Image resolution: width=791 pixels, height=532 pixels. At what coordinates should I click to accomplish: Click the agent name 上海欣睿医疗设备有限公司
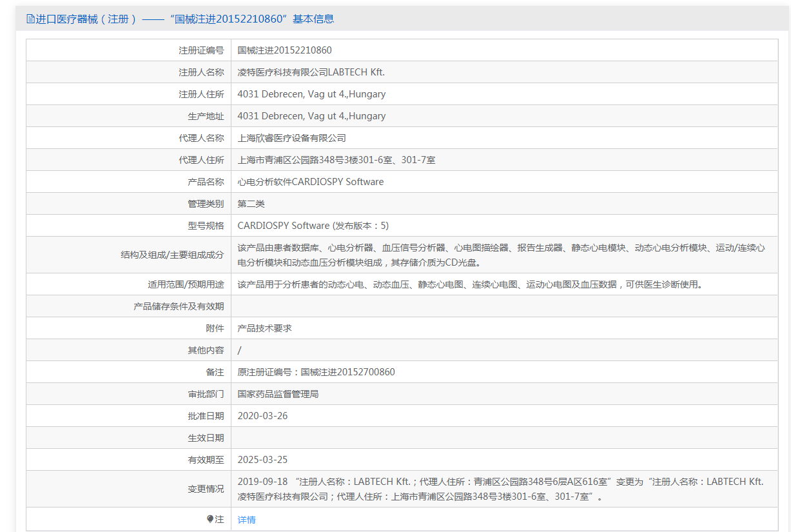pyautogui.click(x=291, y=138)
